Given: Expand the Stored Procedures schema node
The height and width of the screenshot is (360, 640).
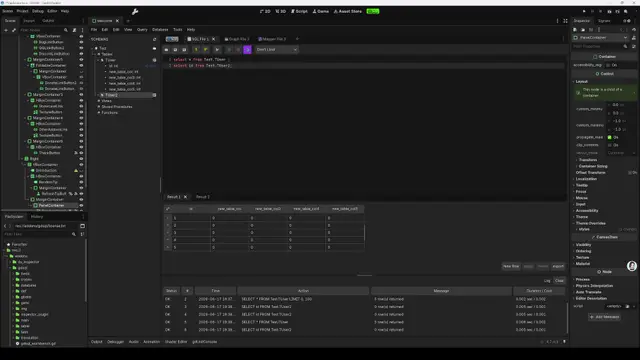Looking at the screenshot, I should (98, 107).
